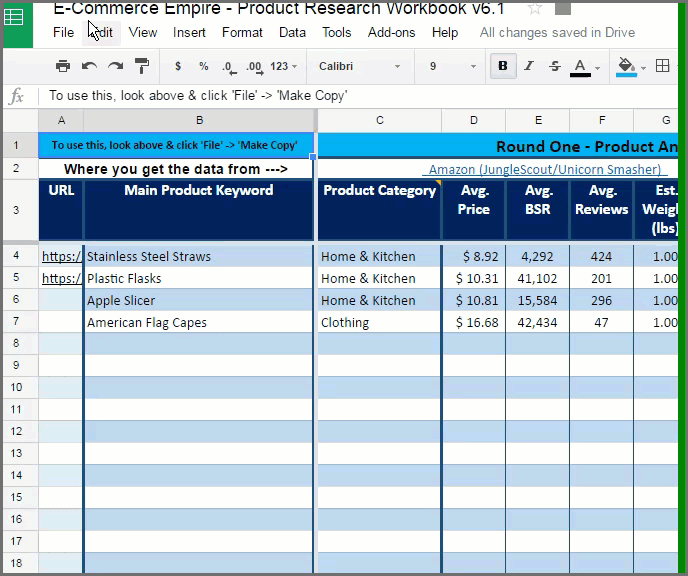The height and width of the screenshot is (576, 688).
Task: Select the 'Main Product Keyword' header cell
Action: 198,210
